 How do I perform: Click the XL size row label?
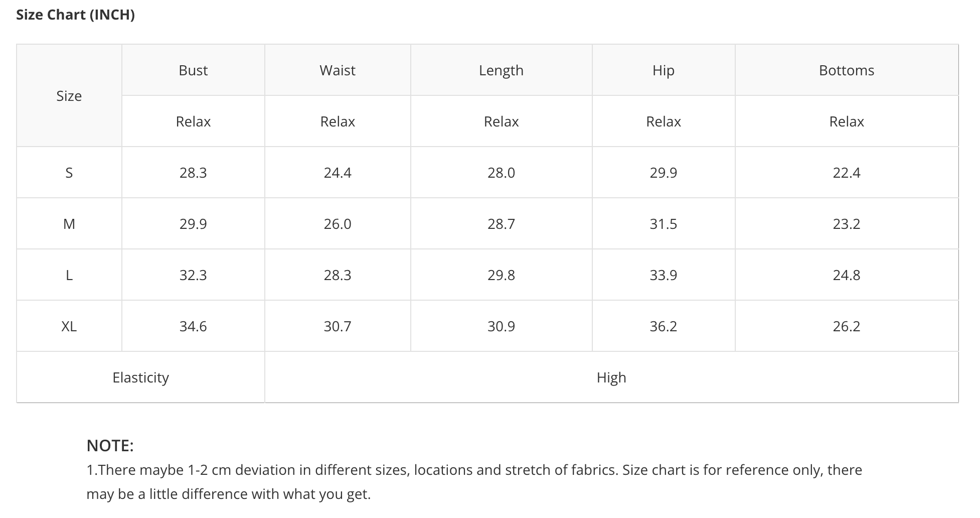point(69,326)
